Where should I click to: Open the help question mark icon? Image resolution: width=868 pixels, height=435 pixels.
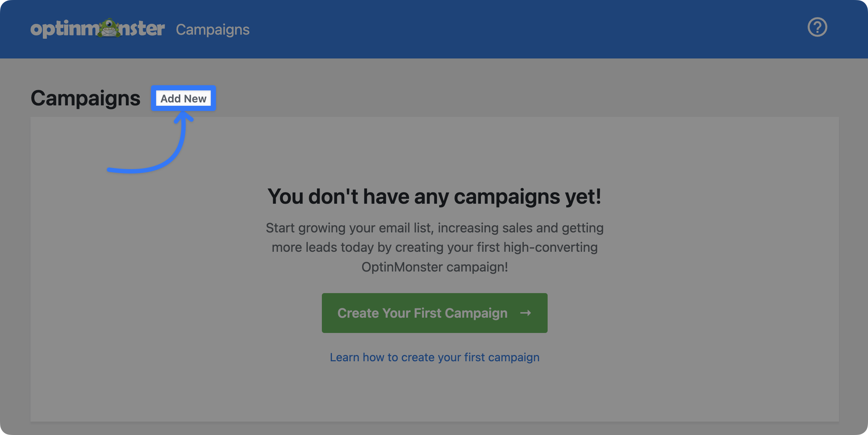tap(817, 28)
